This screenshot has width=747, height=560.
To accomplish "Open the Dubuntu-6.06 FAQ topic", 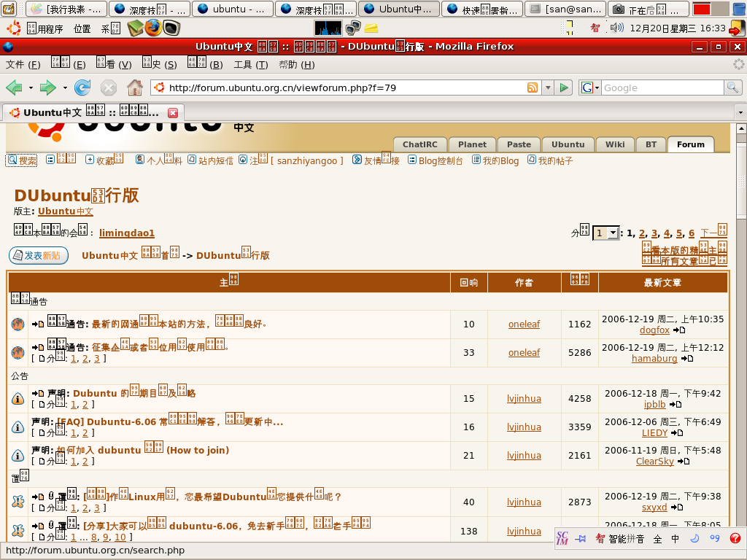I will 170,421.
